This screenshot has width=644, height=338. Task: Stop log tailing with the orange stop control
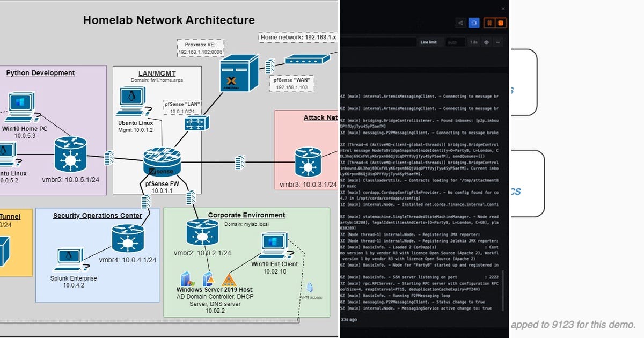(x=501, y=23)
